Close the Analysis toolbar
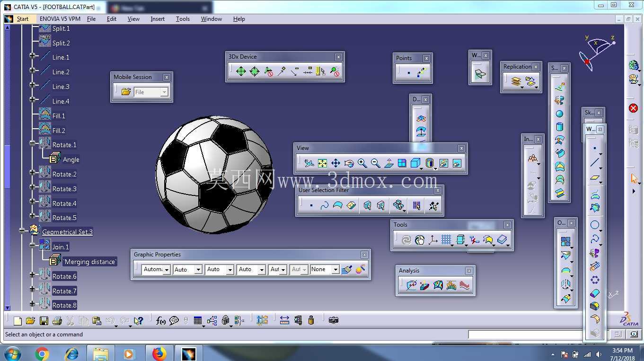 pyautogui.click(x=469, y=271)
